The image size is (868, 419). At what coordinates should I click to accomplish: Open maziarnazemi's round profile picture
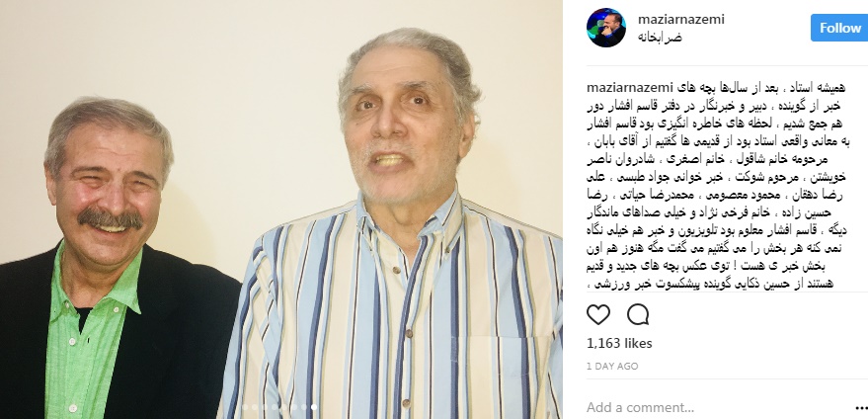pos(606,28)
